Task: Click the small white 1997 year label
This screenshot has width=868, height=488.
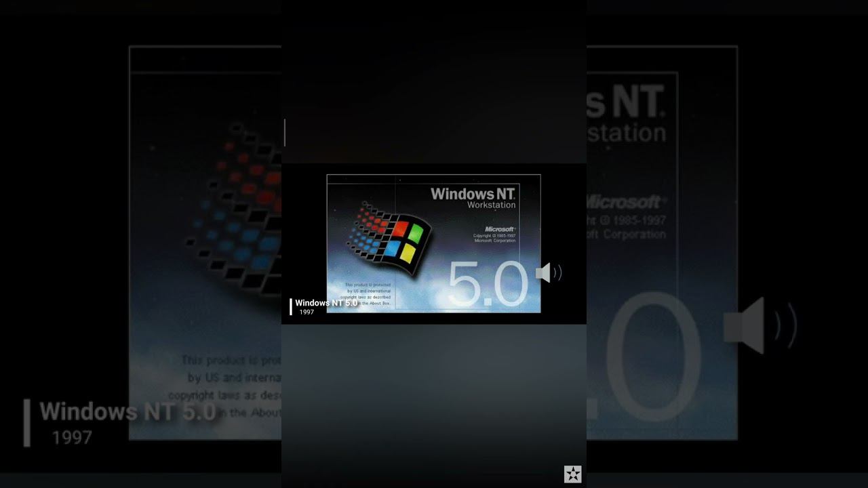Action: pyautogui.click(x=307, y=312)
